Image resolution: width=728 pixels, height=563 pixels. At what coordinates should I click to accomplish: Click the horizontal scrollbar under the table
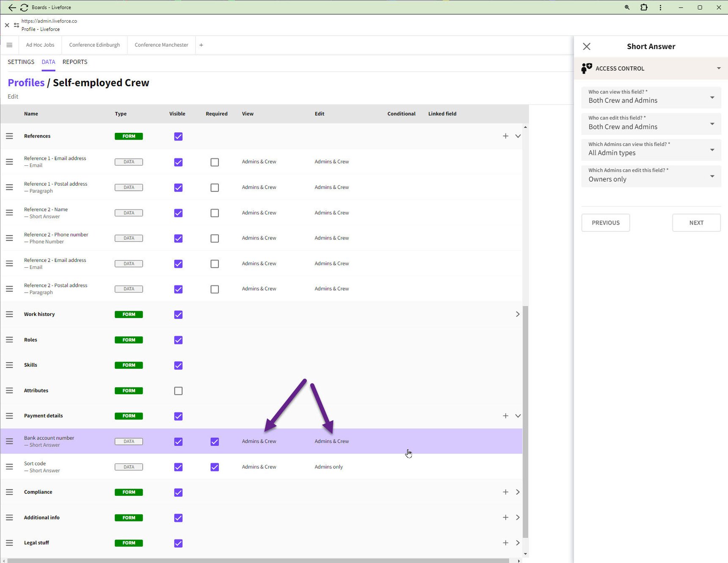coord(258,560)
